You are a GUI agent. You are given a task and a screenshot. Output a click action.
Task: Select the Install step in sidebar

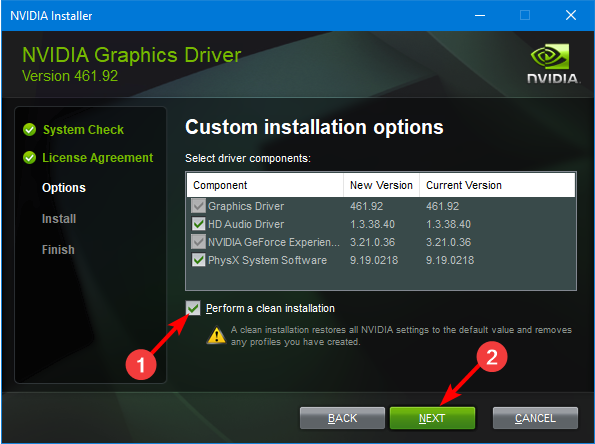click(59, 219)
